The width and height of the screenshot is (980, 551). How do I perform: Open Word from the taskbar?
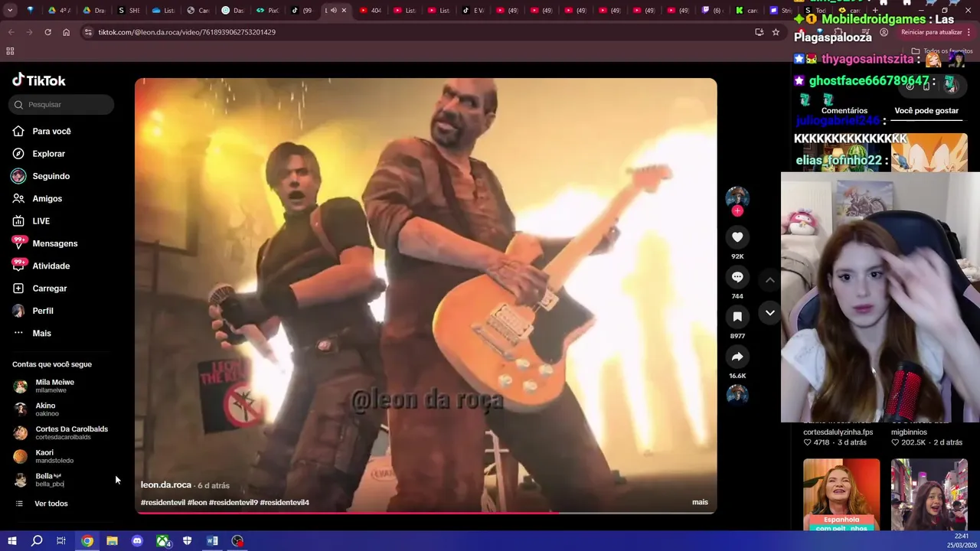(x=212, y=541)
